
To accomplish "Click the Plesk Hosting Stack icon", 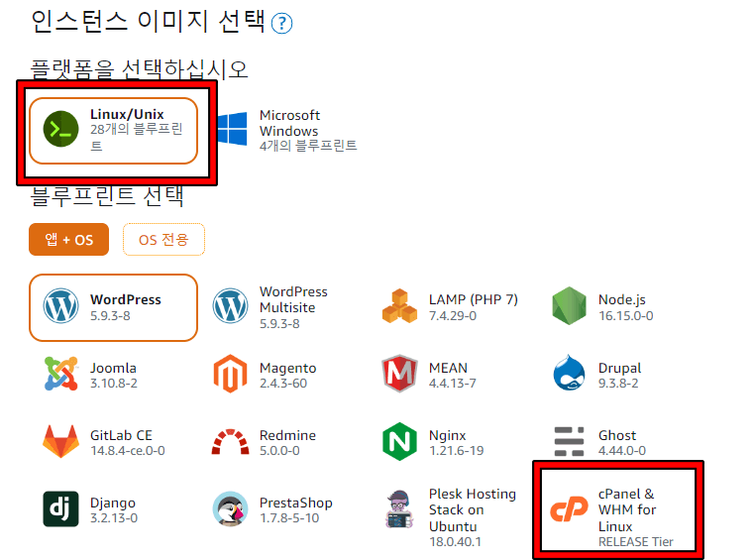I will pos(399,509).
